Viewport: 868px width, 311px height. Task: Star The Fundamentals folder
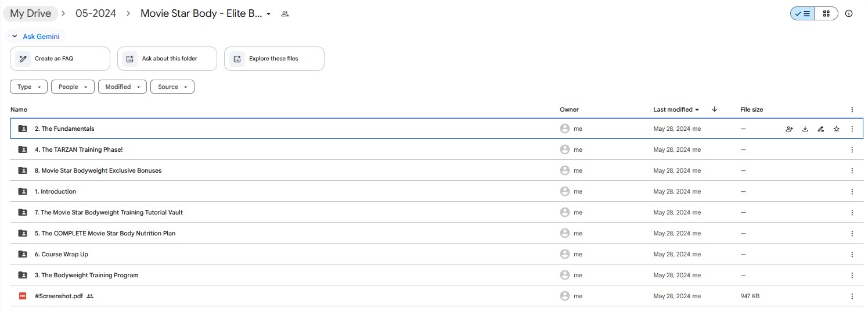[836, 129]
